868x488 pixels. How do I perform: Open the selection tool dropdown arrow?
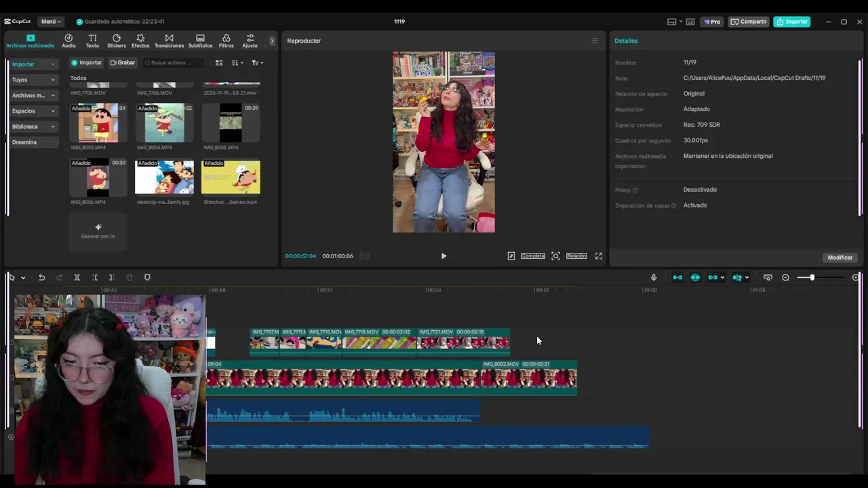pos(23,278)
